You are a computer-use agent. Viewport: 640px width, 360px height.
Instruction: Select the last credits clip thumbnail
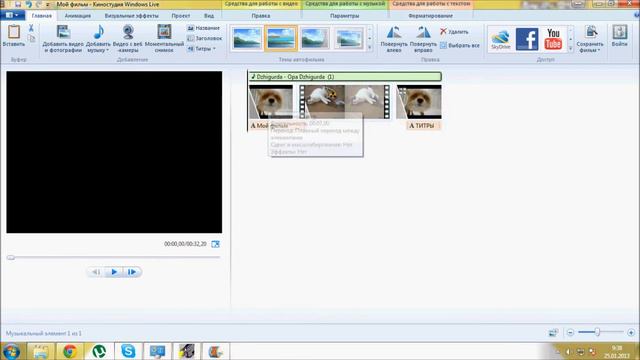pyautogui.click(x=419, y=102)
